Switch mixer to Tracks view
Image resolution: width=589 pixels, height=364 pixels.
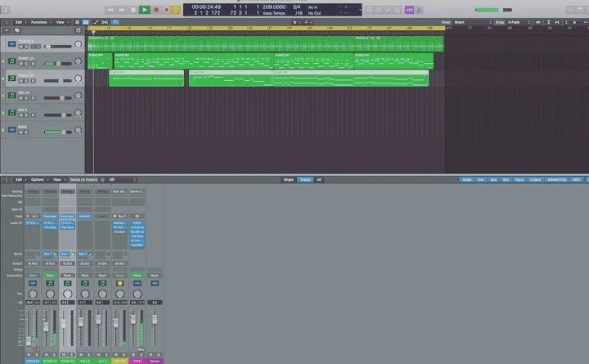(305, 180)
